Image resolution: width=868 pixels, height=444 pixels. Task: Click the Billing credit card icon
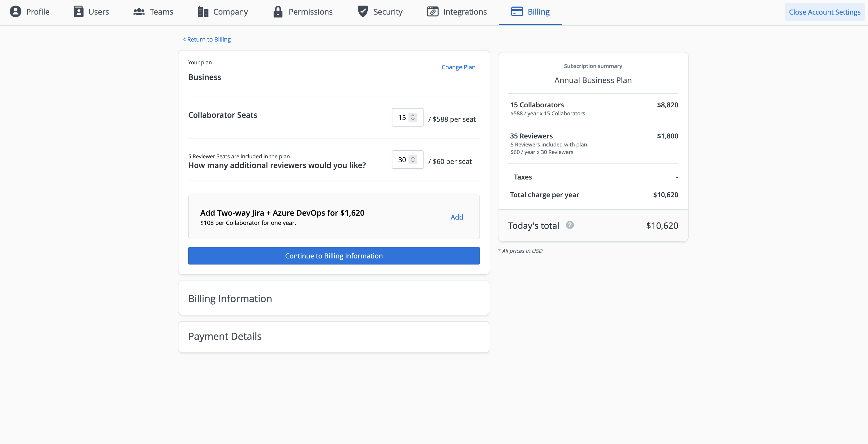point(517,12)
